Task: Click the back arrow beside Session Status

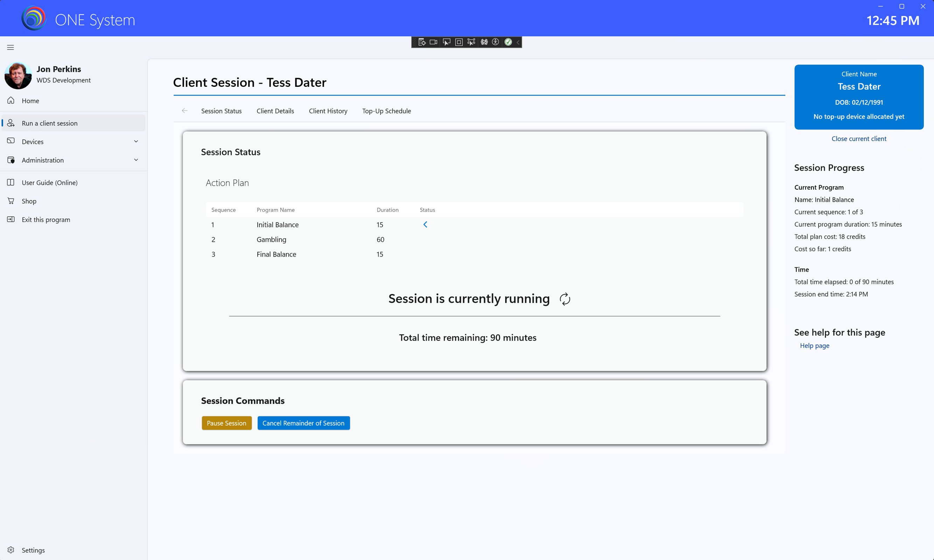Action: pos(184,111)
